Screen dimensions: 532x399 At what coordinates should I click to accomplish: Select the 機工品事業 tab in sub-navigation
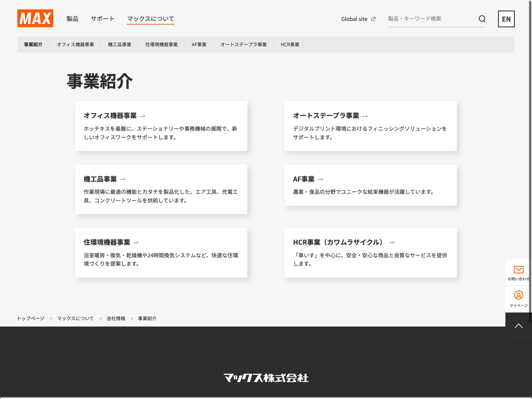click(119, 45)
